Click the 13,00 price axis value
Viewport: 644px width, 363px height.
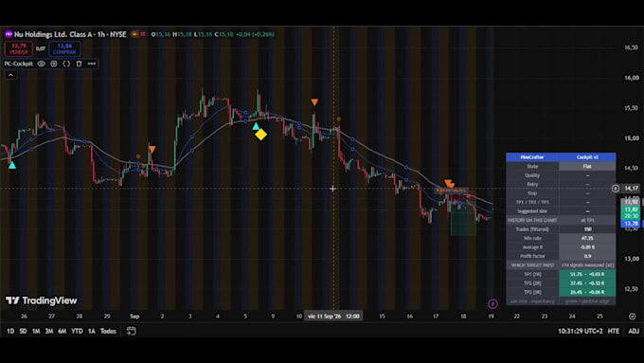[632, 259]
